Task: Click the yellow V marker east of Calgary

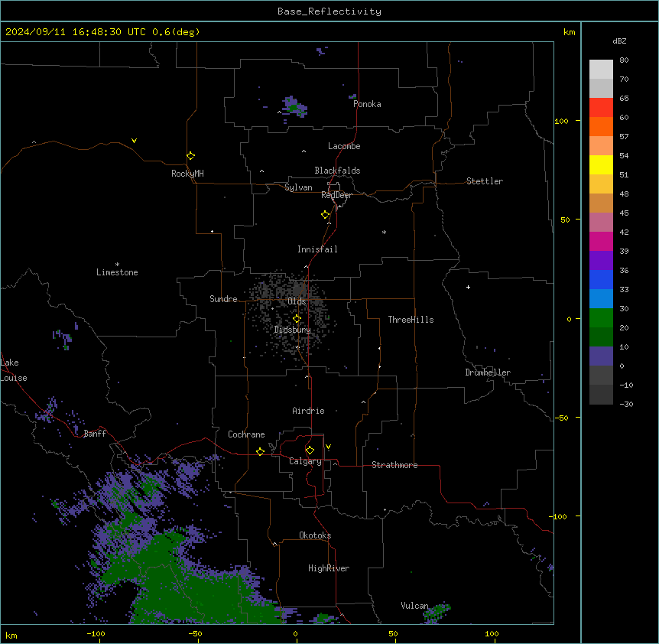Action: pos(328,447)
